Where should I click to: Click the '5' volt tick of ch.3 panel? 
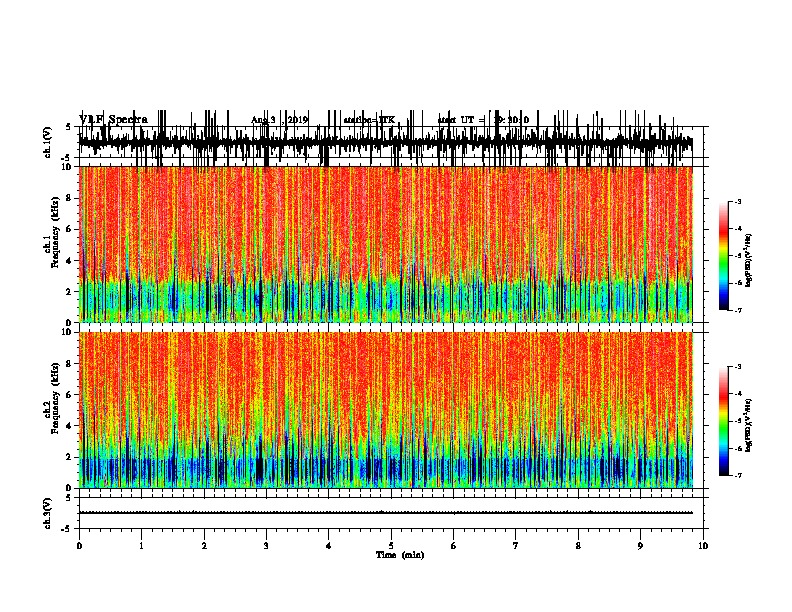68,498
